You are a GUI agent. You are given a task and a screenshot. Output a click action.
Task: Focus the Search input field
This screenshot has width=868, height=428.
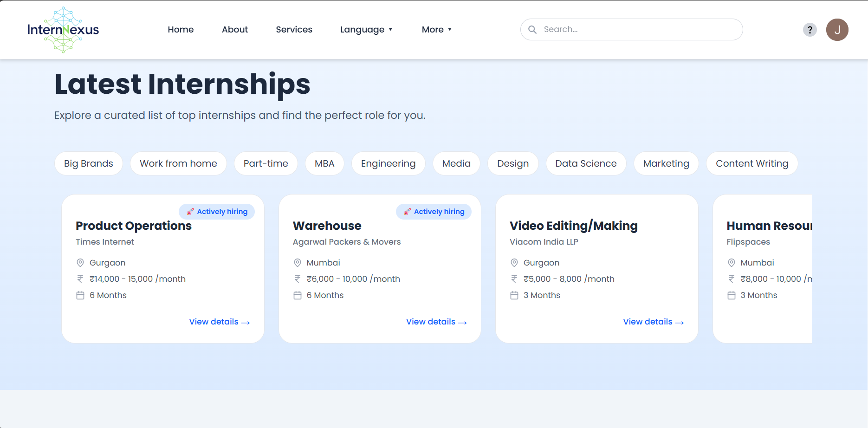tap(631, 30)
